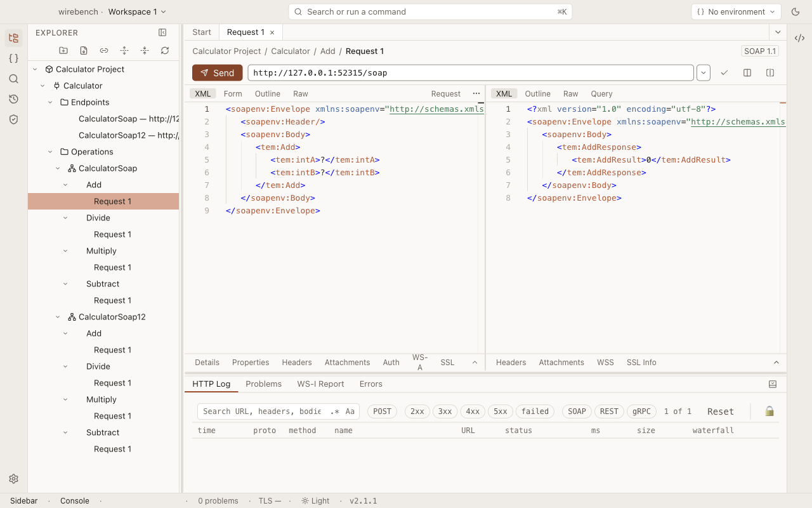Switch to the Start tab
Image resolution: width=812 pixels, height=508 pixels.
[x=202, y=32]
